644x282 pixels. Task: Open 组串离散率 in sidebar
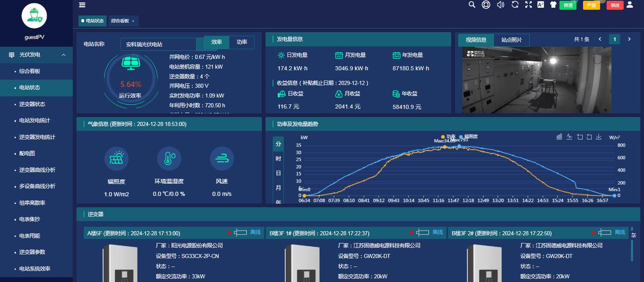pyautogui.click(x=36, y=203)
